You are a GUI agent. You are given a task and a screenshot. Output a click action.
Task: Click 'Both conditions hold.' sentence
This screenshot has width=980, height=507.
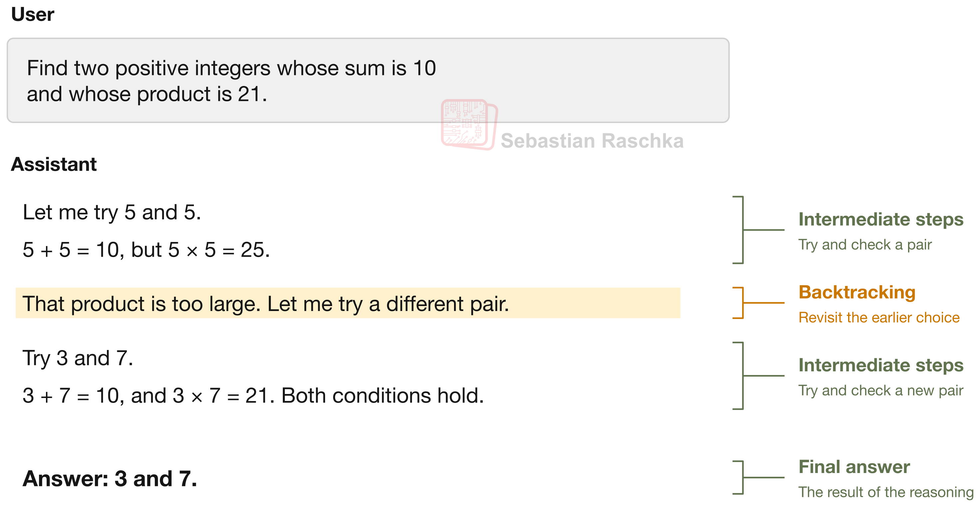tap(382, 395)
